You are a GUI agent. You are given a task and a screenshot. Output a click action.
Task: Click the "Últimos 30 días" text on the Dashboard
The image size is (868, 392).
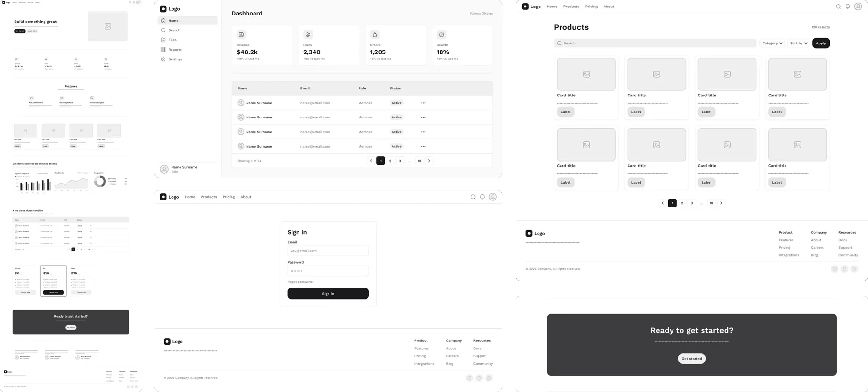(x=481, y=14)
